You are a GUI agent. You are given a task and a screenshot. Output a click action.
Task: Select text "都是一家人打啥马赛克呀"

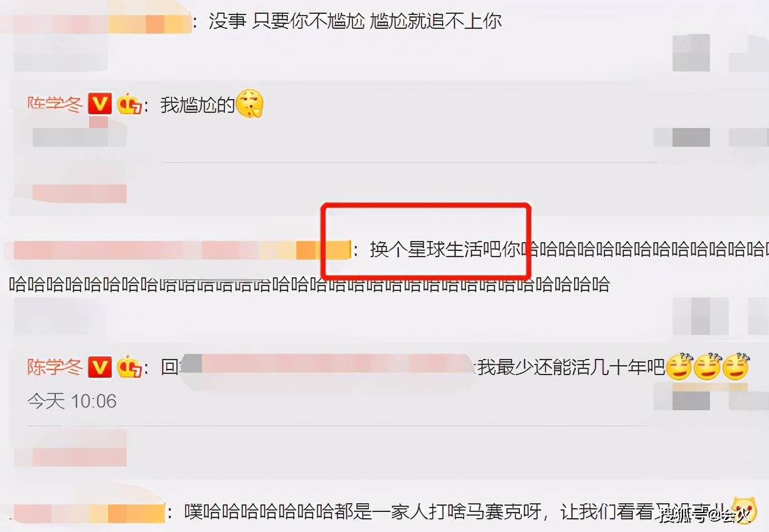pos(437,513)
